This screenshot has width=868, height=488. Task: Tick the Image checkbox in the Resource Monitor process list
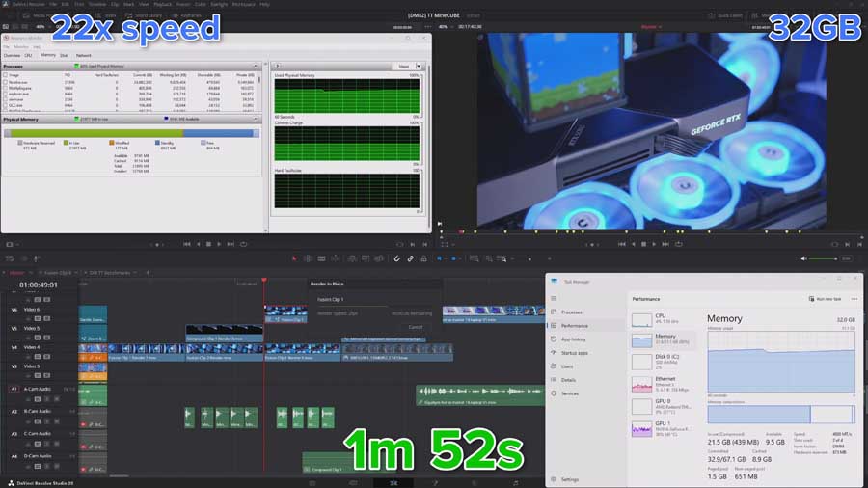click(x=6, y=74)
